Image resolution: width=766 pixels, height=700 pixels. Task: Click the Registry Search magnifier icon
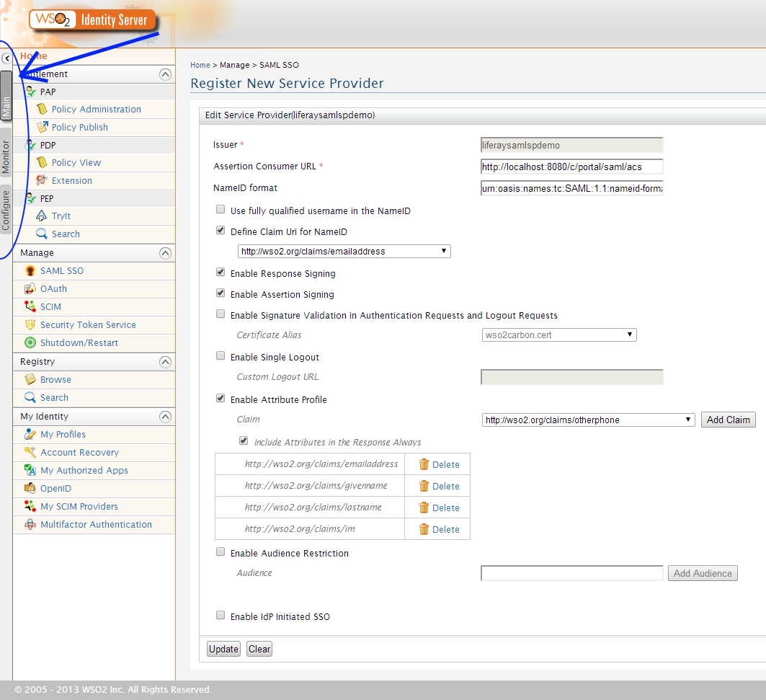coord(30,397)
